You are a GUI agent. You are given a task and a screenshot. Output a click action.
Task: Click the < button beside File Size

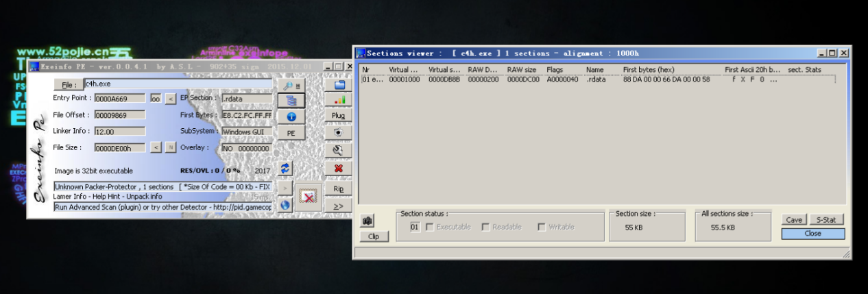[x=156, y=147]
